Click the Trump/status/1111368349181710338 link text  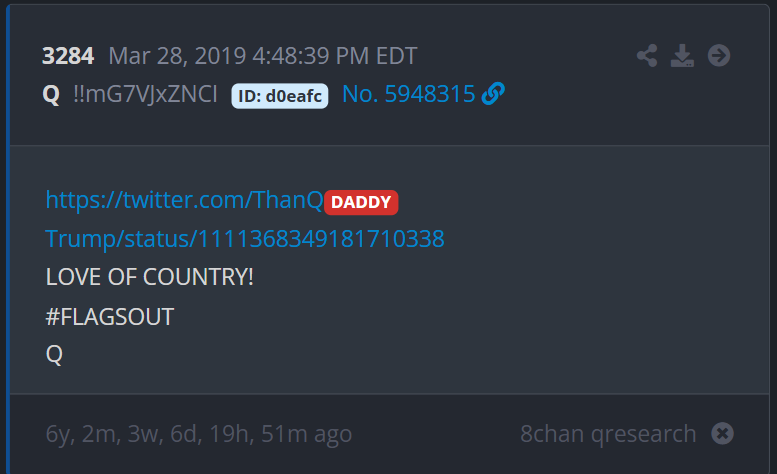(x=245, y=239)
